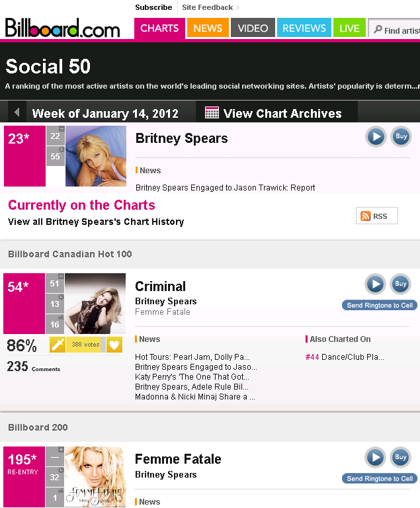The height and width of the screenshot is (508, 420).
Task: Click the Subscribe link
Action: tap(153, 8)
